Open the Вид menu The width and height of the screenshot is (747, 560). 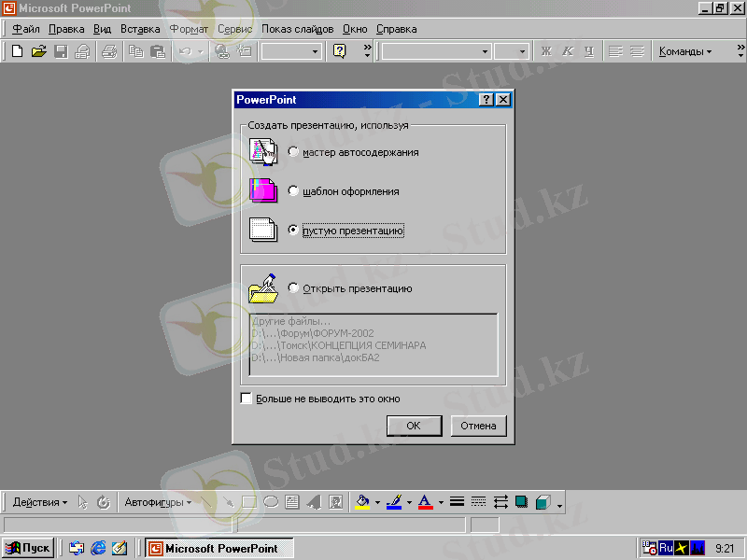click(x=102, y=29)
